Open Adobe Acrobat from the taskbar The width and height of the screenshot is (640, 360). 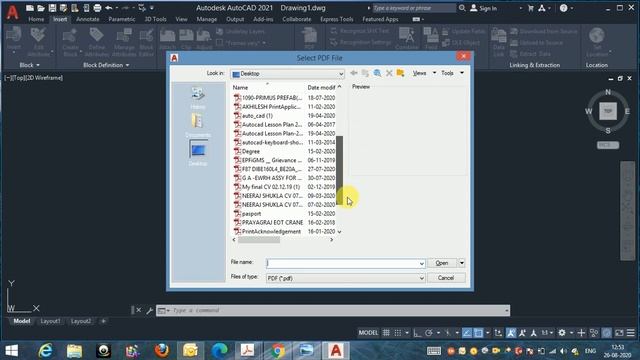click(x=248, y=351)
